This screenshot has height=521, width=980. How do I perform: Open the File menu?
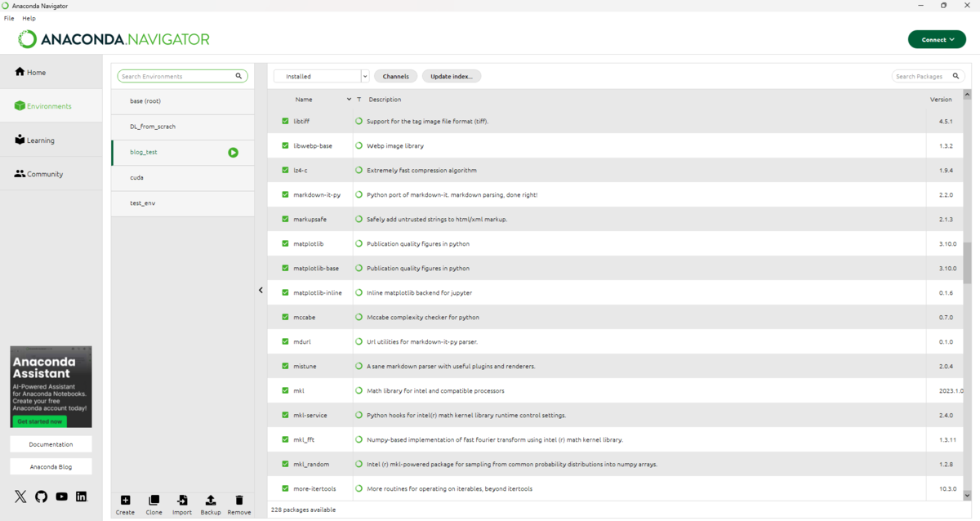coord(9,18)
